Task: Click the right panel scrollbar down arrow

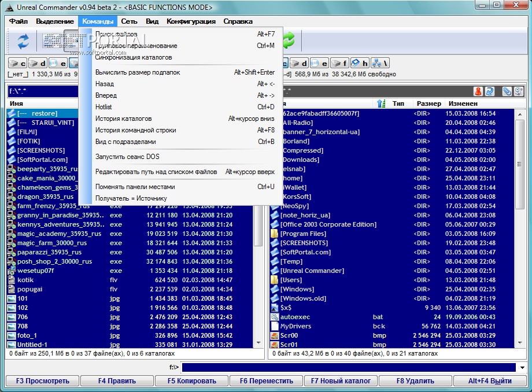Action: (520, 343)
